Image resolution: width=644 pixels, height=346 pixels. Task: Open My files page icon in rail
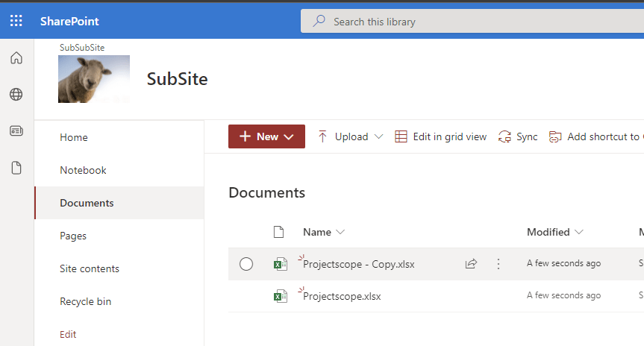16,168
